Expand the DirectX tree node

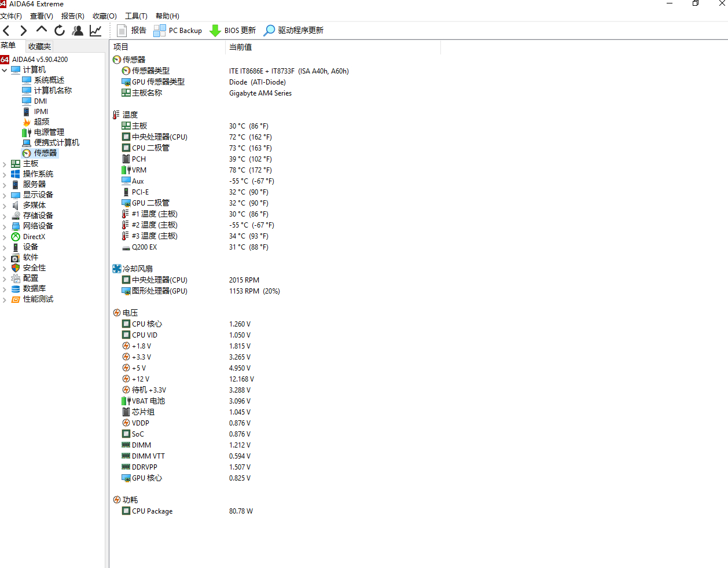click(5, 237)
